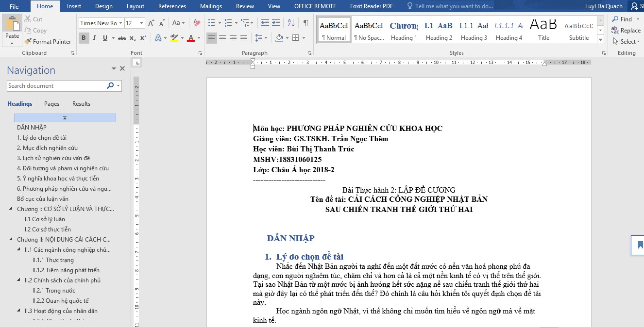Toggle Bold formatting
The width and height of the screenshot is (644, 328).
click(x=84, y=38)
